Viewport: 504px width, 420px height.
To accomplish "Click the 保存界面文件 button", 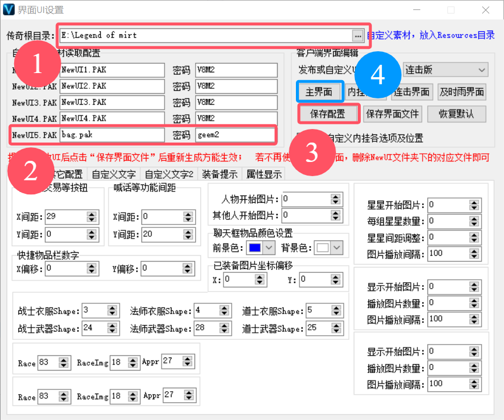I will click(392, 114).
